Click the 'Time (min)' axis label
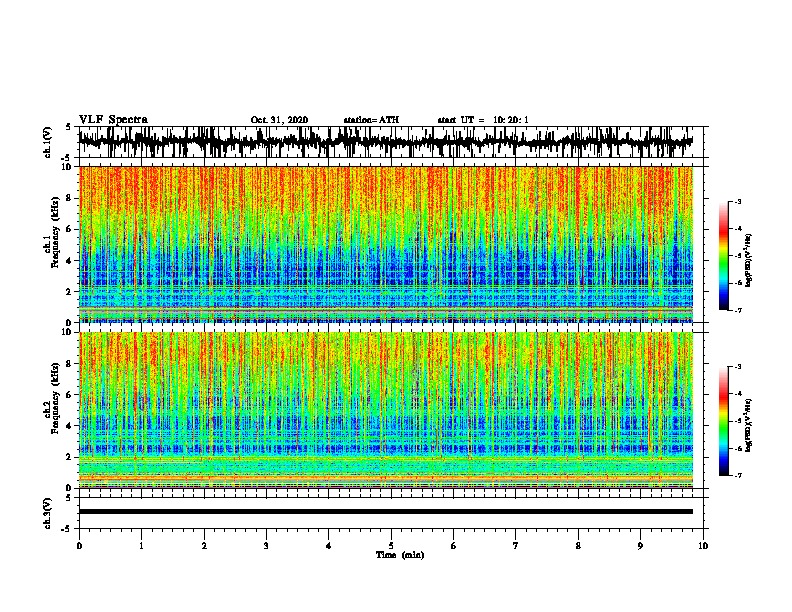This screenshot has width=792, height=612. click(400, 555)
